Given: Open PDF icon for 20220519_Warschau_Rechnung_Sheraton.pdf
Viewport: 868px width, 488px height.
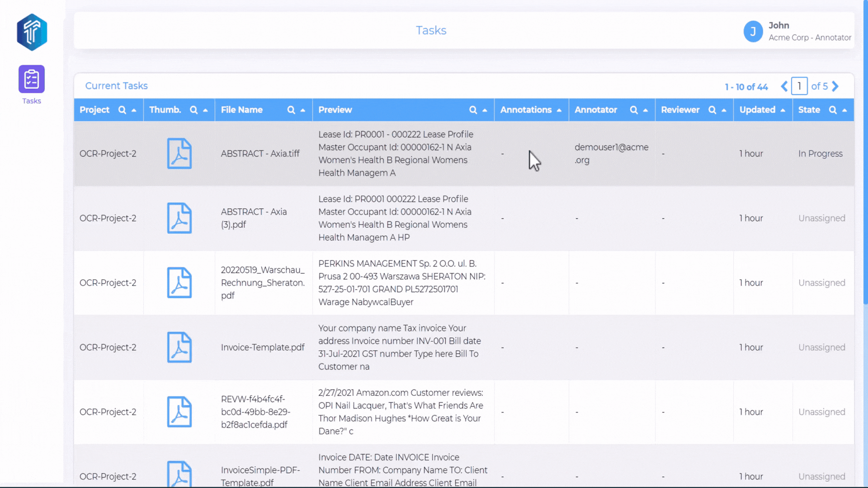Looking at the screenshot, I should (x=179, y=283).
